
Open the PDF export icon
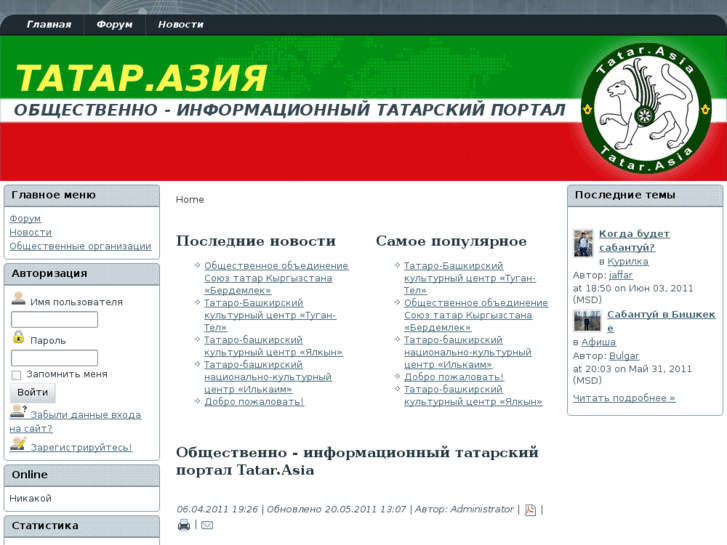pos(530,510)
